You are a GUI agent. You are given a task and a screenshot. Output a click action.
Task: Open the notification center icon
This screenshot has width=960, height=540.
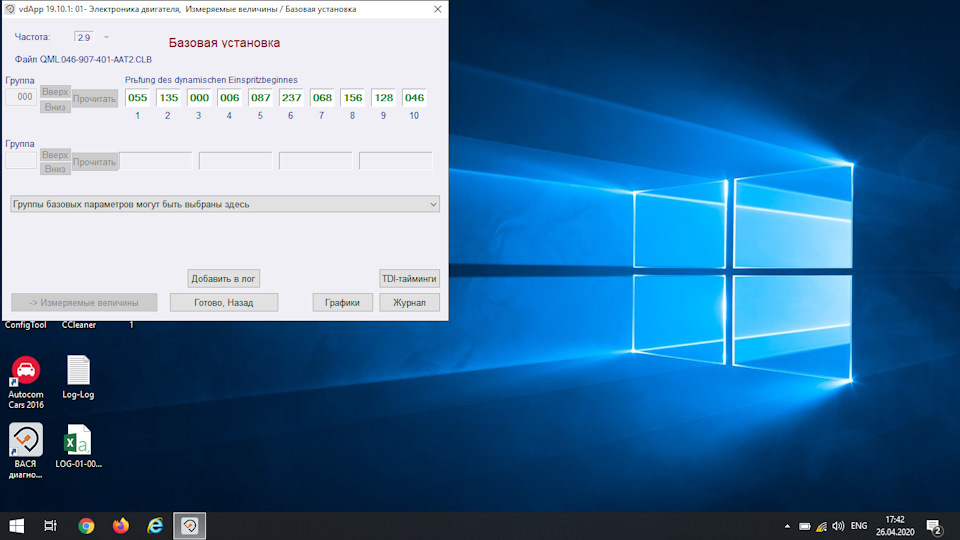[x=934, y=527]
